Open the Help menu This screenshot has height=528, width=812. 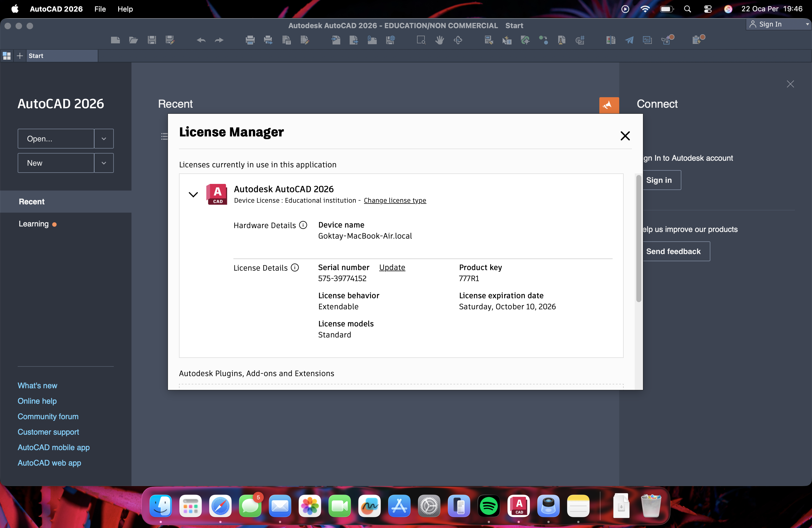click(x=125, y=9)
